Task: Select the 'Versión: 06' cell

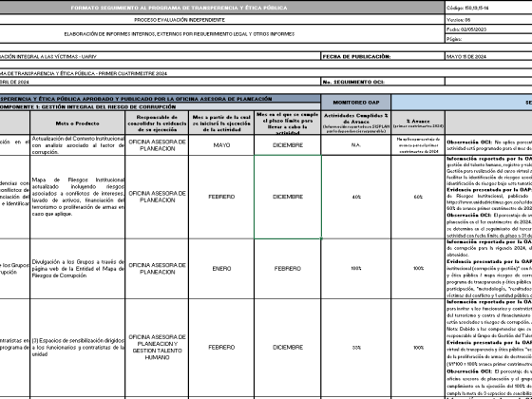Action: point(488,20)
